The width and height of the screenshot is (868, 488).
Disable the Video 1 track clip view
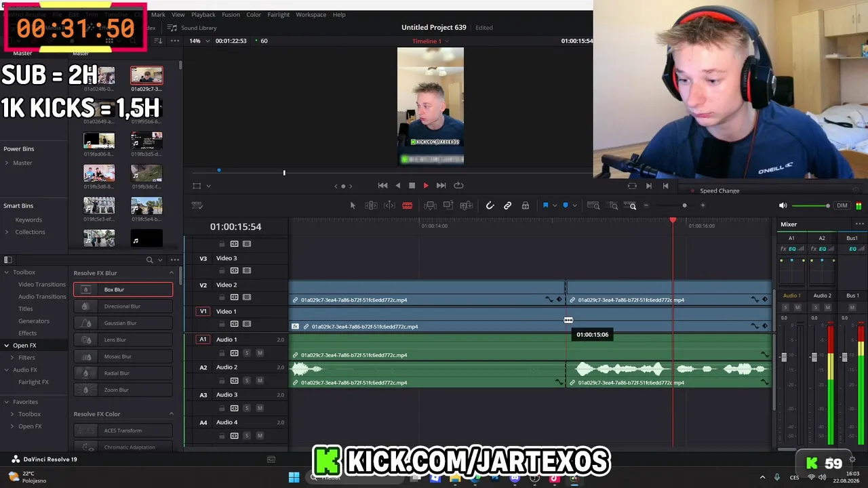[247, 324]
